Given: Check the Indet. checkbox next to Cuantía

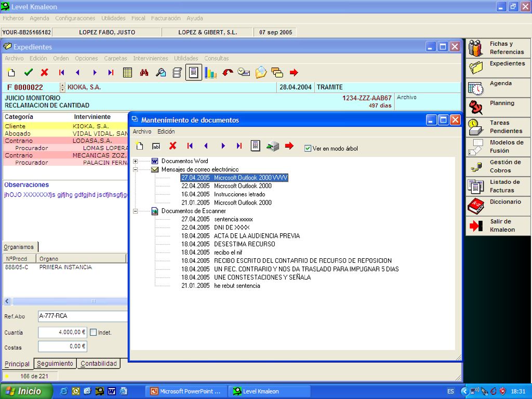Looking at the screenshot, I should pos(94,332).
